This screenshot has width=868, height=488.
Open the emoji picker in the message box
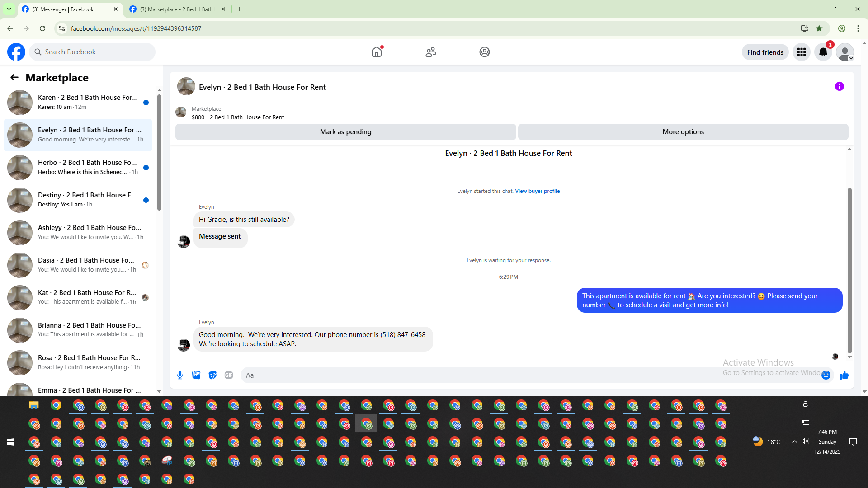pos(826,375)
